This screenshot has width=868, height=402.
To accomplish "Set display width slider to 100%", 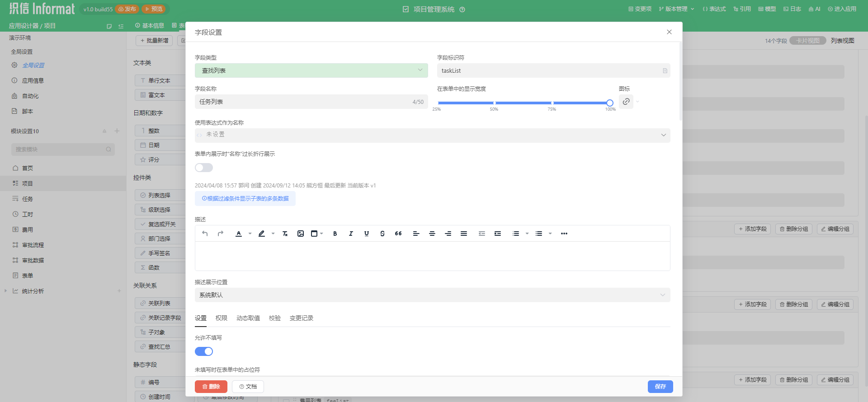I will coord(610,103).
